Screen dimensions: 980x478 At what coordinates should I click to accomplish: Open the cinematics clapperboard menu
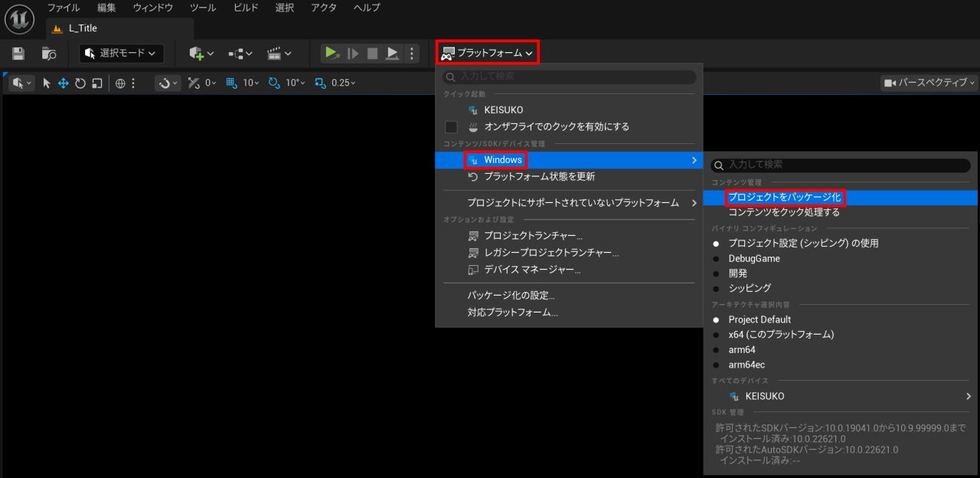point(279,54)
